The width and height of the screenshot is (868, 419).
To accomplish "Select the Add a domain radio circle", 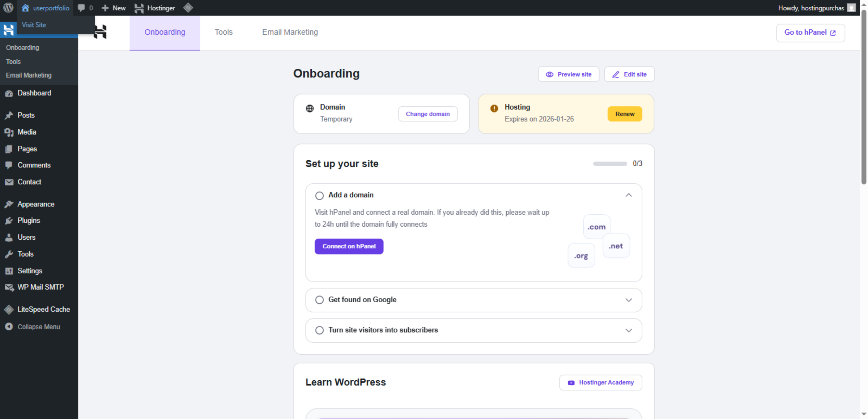I will [319, 195].
